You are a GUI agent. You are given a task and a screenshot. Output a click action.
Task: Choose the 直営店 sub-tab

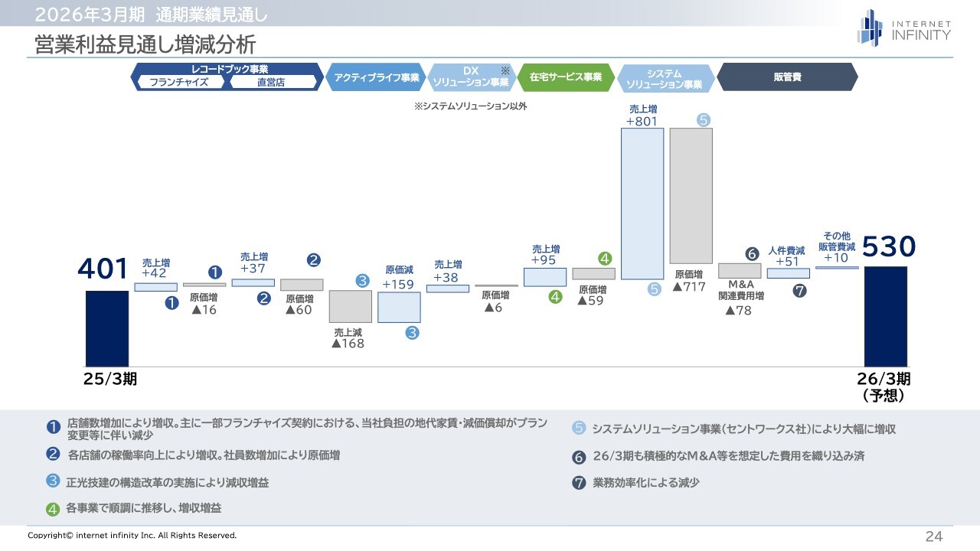(271, 83)
